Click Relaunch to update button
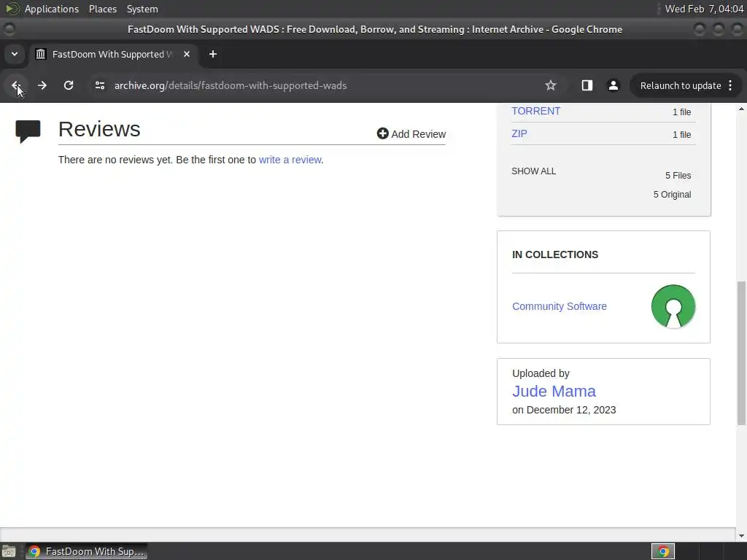The height and width of the screenshot is (560, 747). pyautogui.click(x=681, y=86)
